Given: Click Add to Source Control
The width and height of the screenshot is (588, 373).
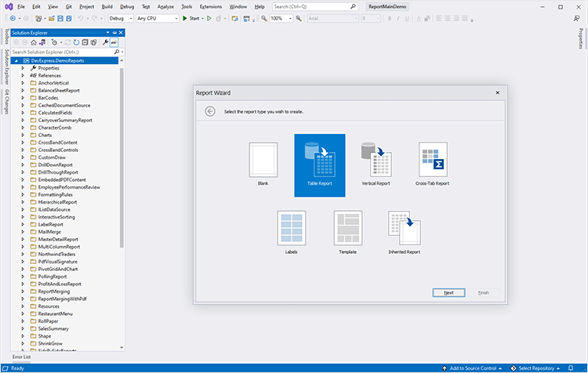Looking at the screenshot, I should point(473,368).
